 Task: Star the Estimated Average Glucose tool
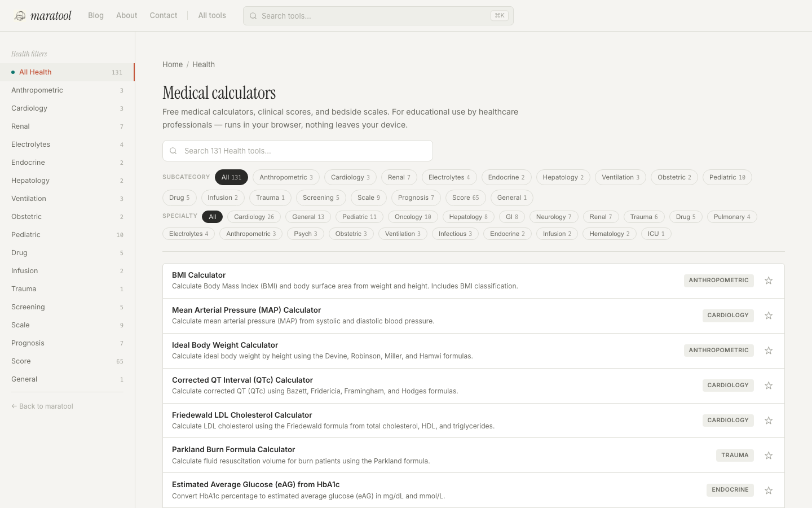coord(769,491)
